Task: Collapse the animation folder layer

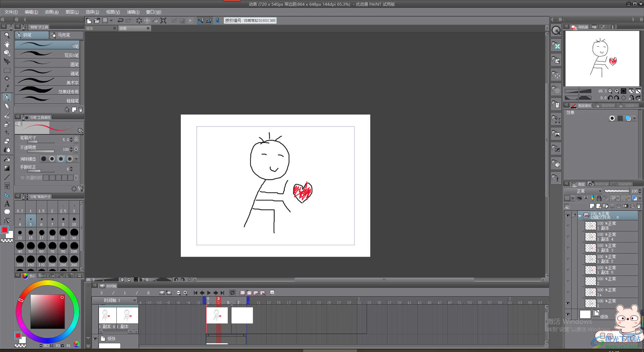Action: (x=580, y=216)
